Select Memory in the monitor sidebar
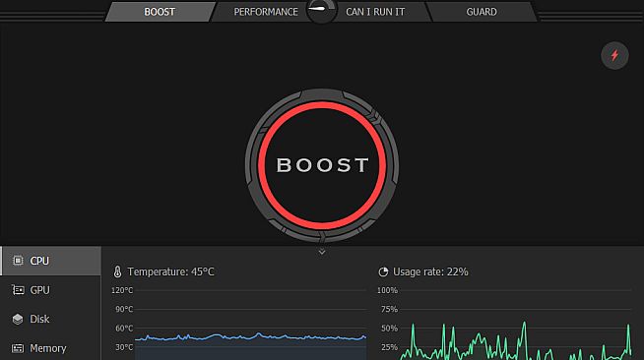Image resolution: width=644 pixels, height=360 pixels. pyautogui.click(x=50, y=348)
